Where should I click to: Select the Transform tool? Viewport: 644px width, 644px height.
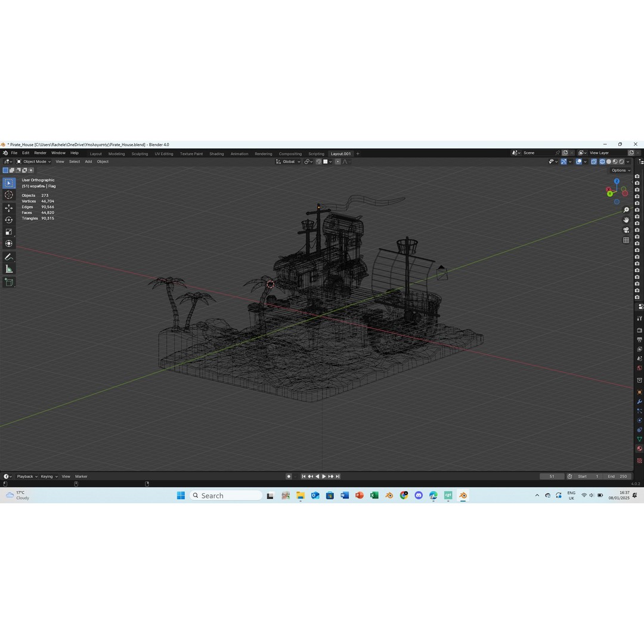click(8, 243)
